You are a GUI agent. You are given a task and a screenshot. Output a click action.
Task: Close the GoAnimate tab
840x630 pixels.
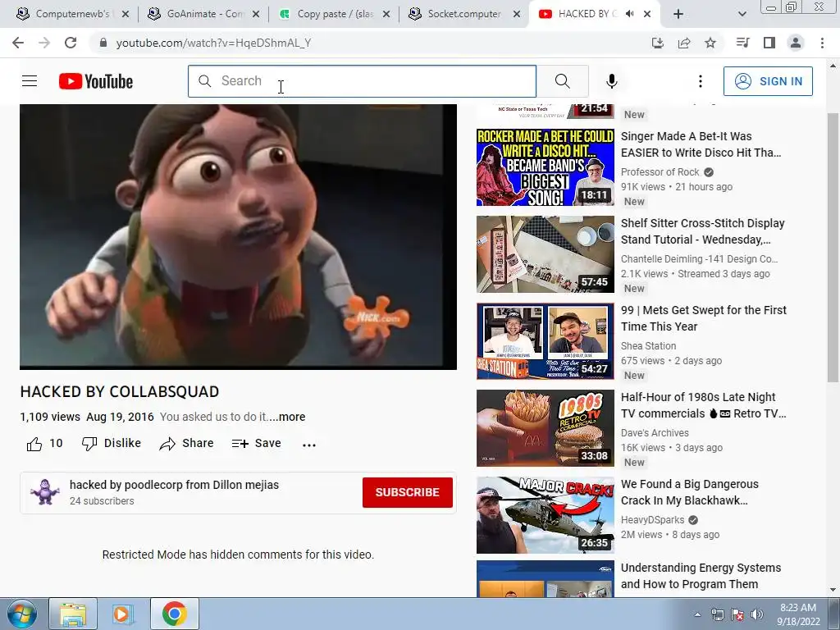(x=256, y=15)
